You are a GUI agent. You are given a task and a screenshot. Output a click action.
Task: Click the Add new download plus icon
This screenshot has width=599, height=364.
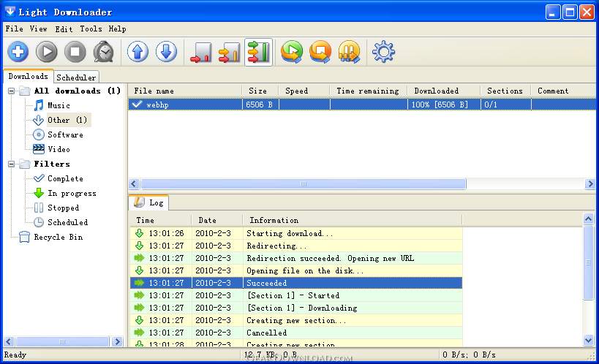click(x=18, y=52)
